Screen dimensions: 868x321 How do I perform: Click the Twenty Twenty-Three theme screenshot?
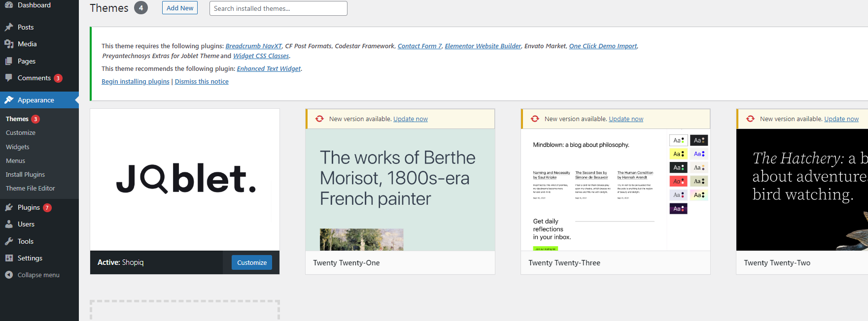[616, 190]
